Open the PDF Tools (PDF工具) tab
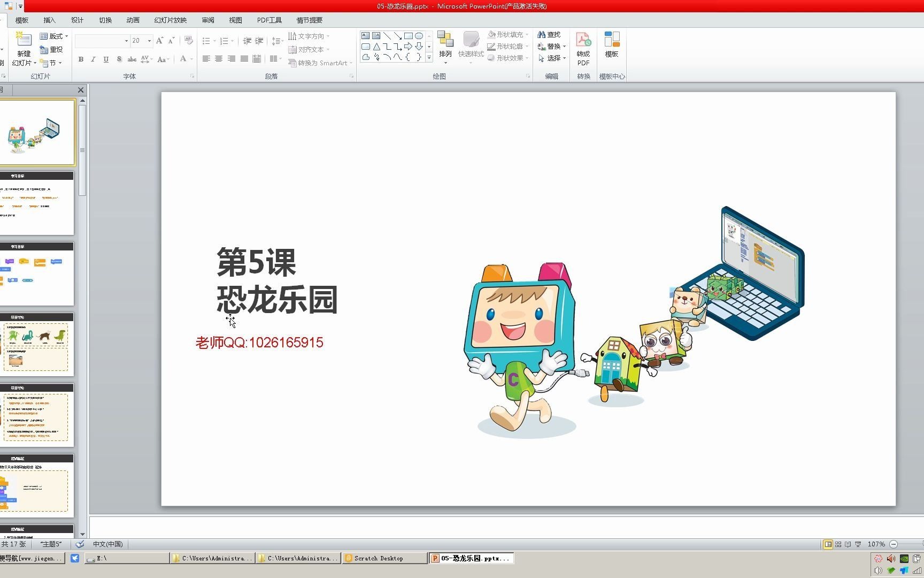The height and width of the screenshot is (578, 924). 269,20
